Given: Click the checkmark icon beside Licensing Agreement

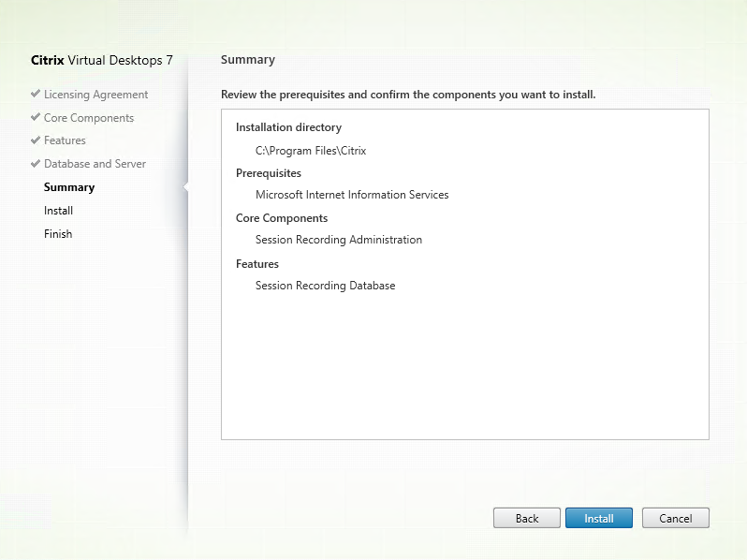Looking at the screenshot, I should pyautogui.click(x=36, y=95).
